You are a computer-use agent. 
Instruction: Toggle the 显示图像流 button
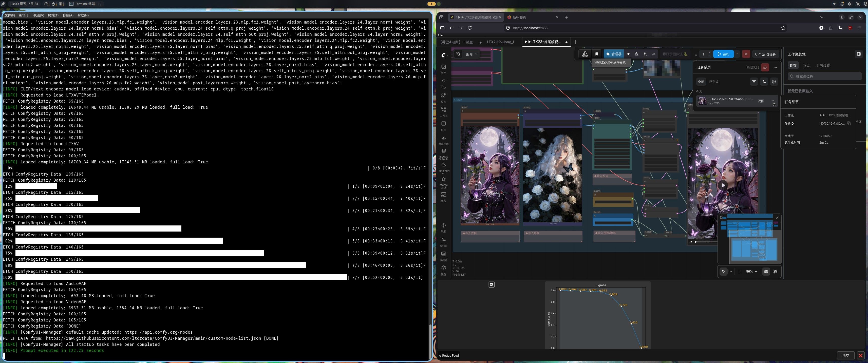point(675,54)
